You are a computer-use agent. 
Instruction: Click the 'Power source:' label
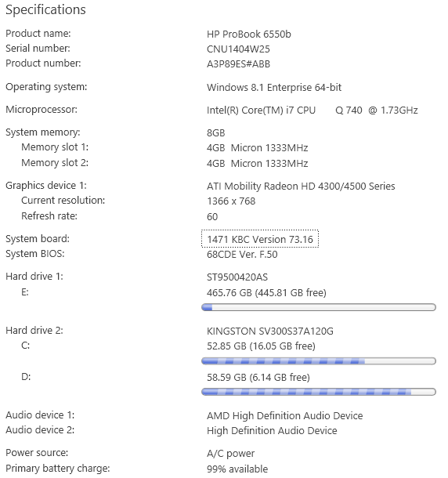37,453
